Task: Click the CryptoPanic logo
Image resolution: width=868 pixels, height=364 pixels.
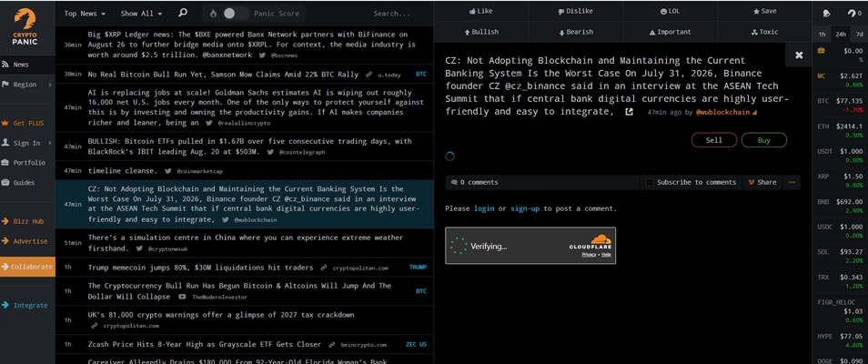Action: coord(25,26)
